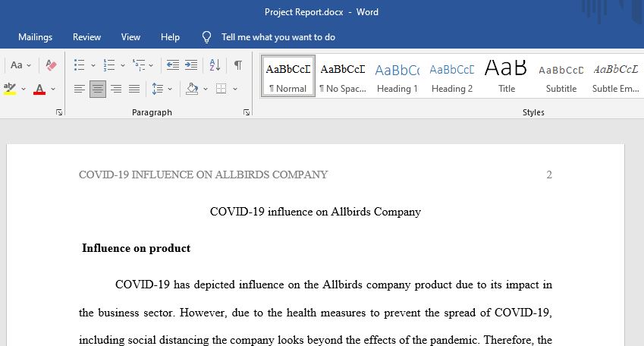Apply borders to the selection
The width and height of the screenshot is (644, 346).
(x=221, y=89)
